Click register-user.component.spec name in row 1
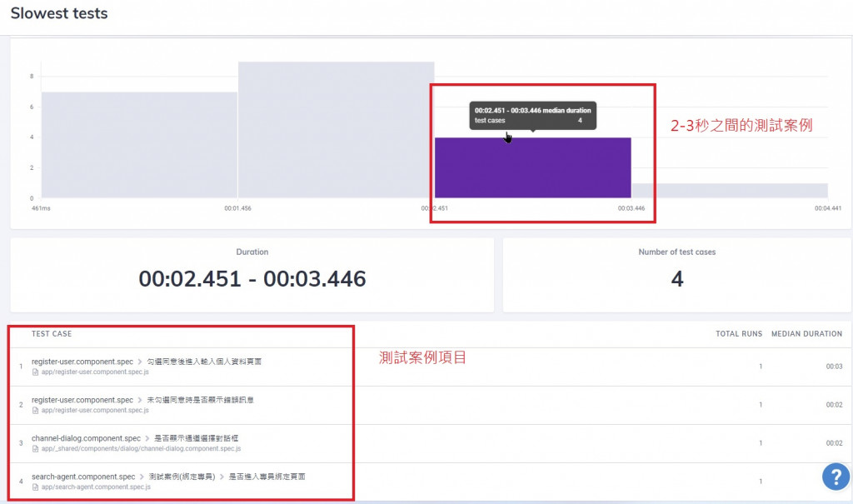The width and height of the screenshot is (853, 504). tap(82, 362)
